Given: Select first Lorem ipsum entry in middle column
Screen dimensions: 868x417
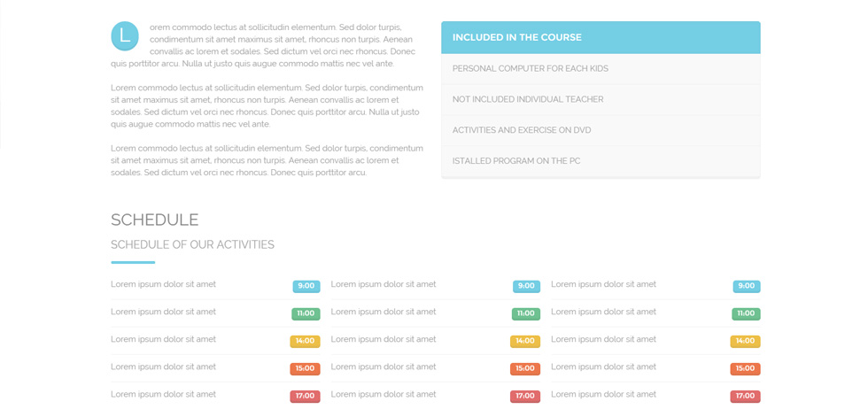Looking at the screenshot, I should pyautogui.click(x=383, y=284).
